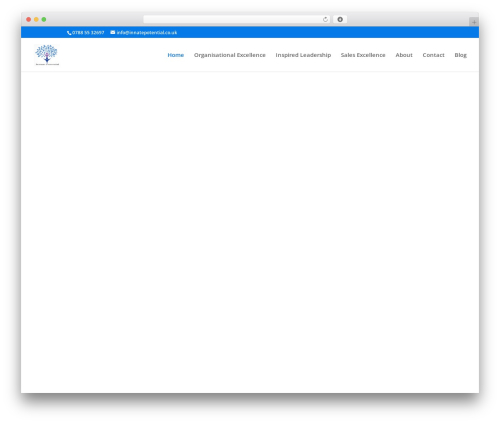
Task: Open the Blog link
Action: point(460,55)
